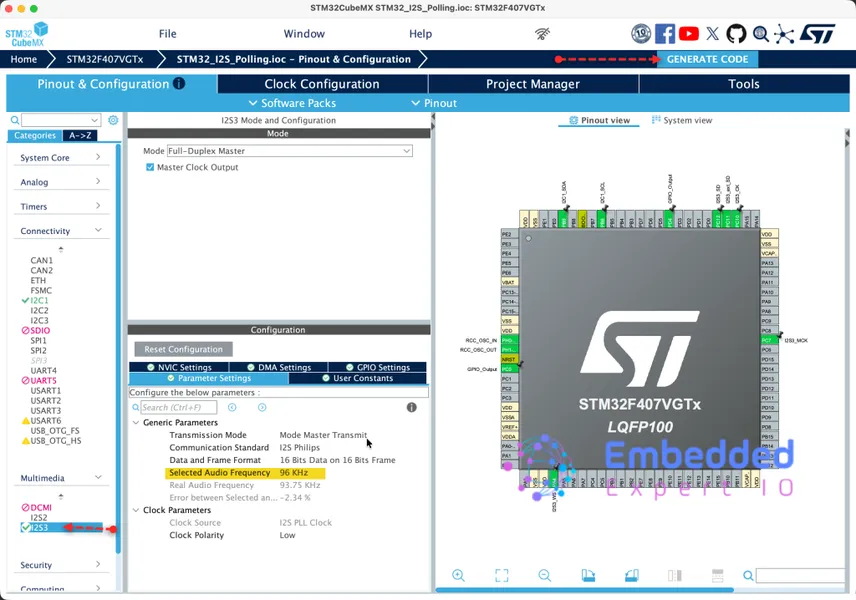Open the ST logo website link

tap(817, 34)
